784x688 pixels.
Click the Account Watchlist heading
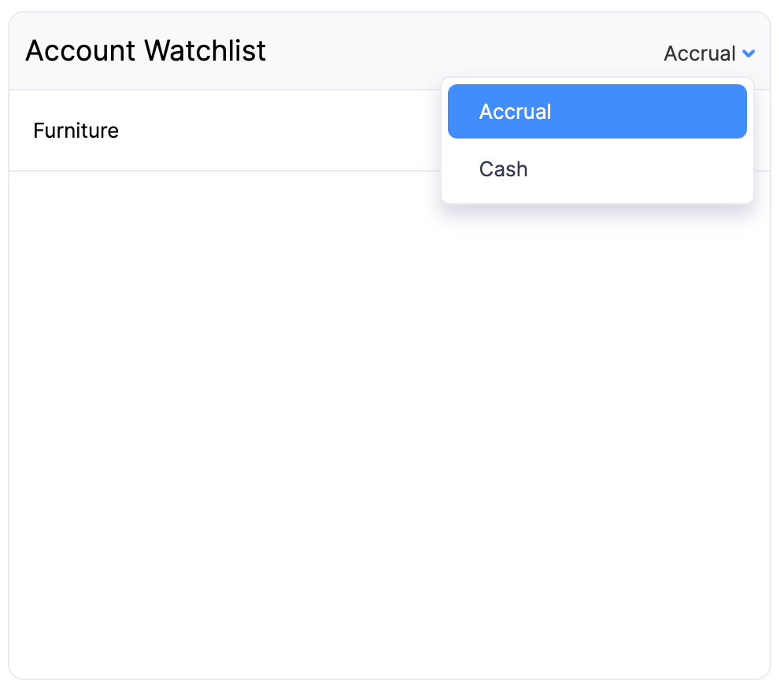point(145,50)
